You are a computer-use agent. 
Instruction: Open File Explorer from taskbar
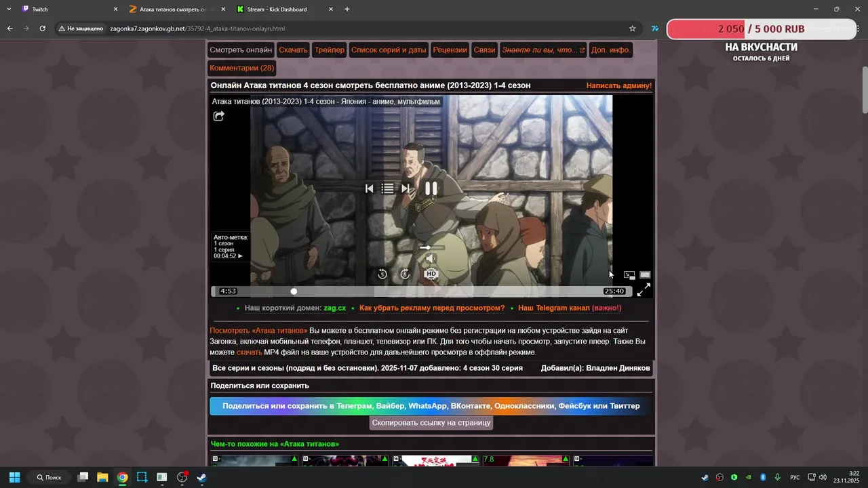pyautogui.click(x=102, y=477)
